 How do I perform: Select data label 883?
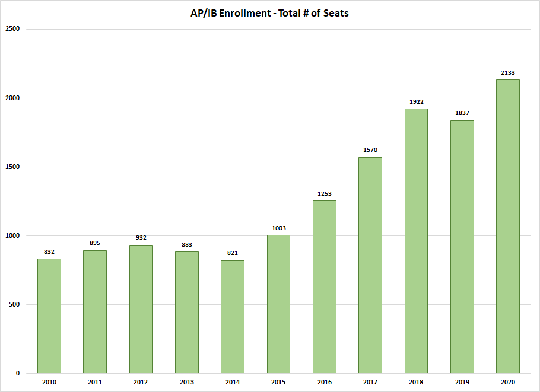click(187, 245)
